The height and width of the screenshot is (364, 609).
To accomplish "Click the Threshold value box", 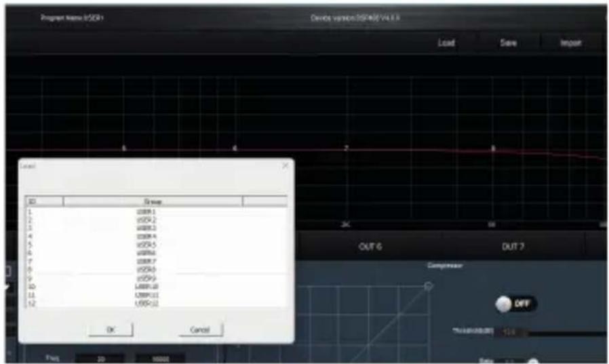I will pyautogui.click(x=511, y=332).
